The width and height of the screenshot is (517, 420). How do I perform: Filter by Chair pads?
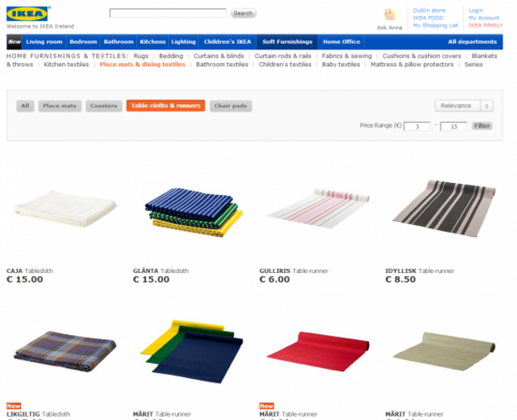(x=231, y=106)
